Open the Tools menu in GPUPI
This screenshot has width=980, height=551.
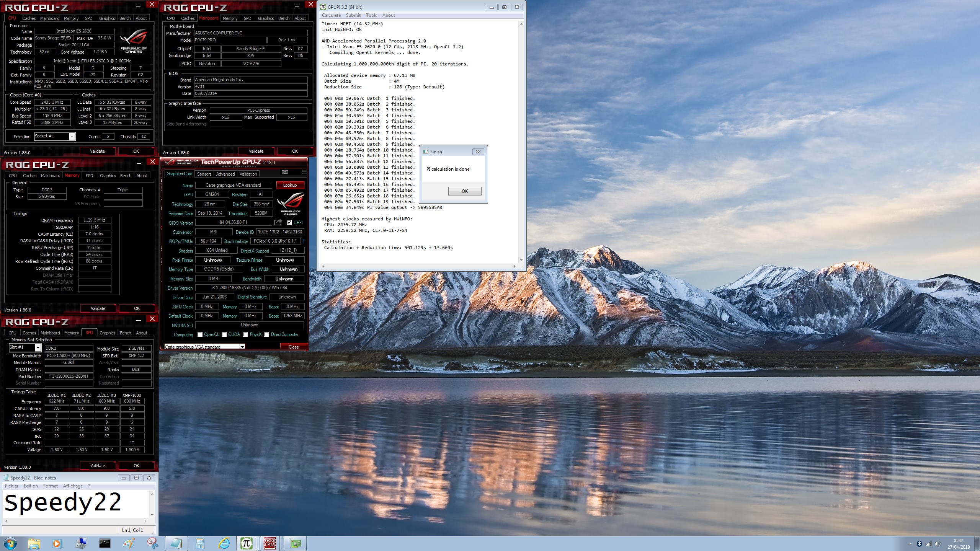coord(371,15)
